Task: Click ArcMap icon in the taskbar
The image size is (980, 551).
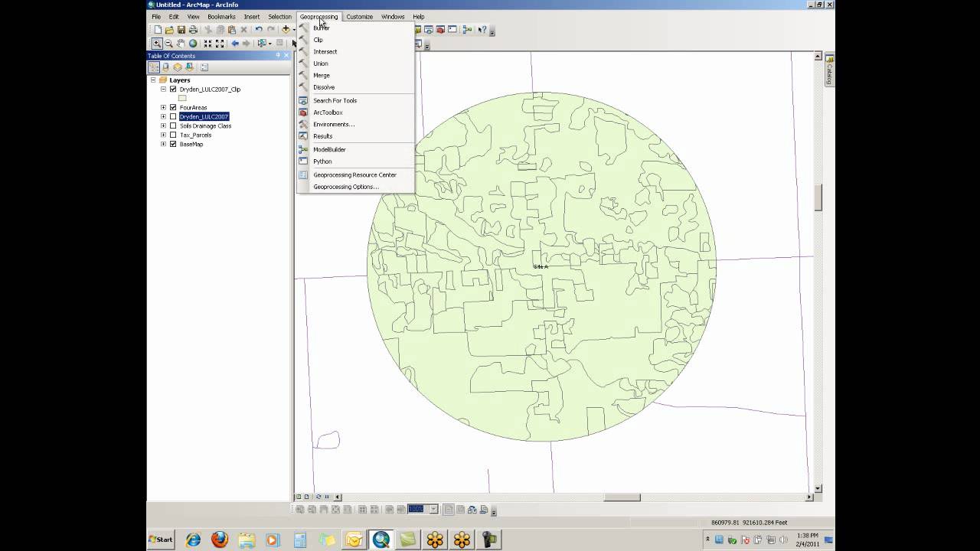Action: pos(381,540)
